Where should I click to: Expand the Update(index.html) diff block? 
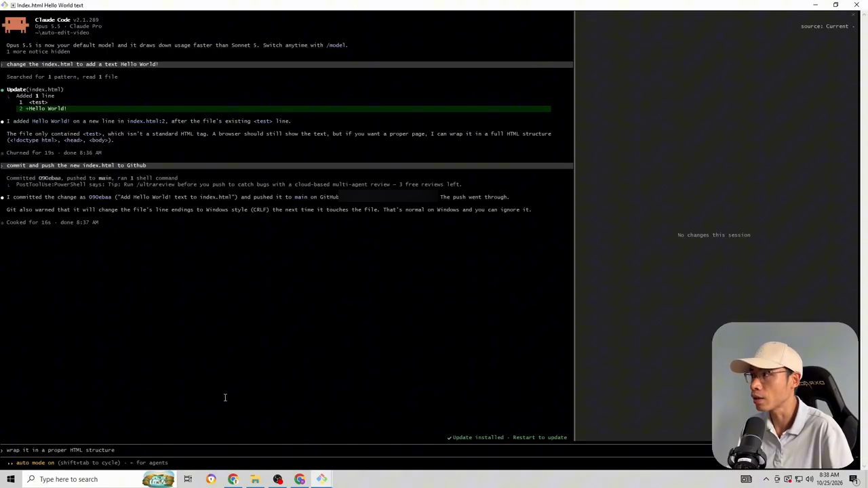(x=35, y=89)
